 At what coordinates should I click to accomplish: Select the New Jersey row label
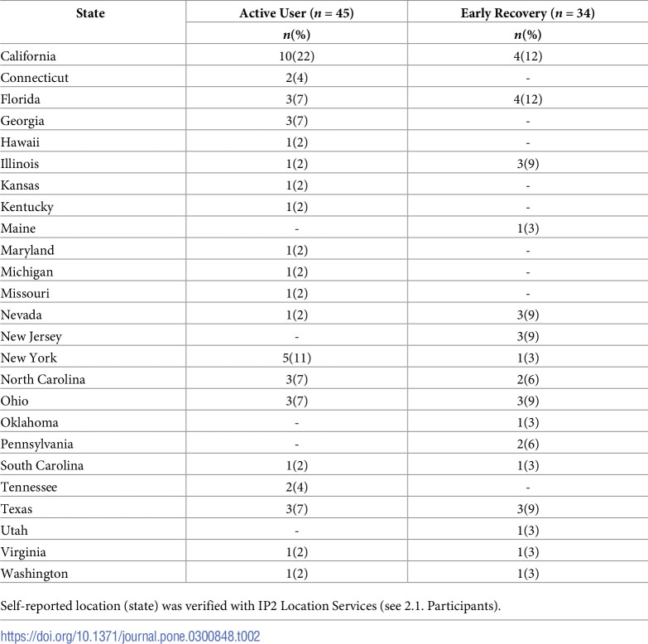click(x=31, y=337)
